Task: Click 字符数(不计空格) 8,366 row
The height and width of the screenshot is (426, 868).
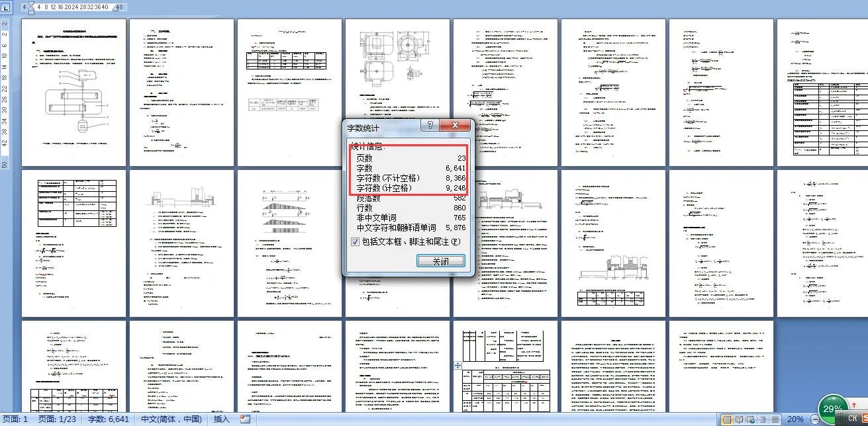Action: click(x=410, y=179)
